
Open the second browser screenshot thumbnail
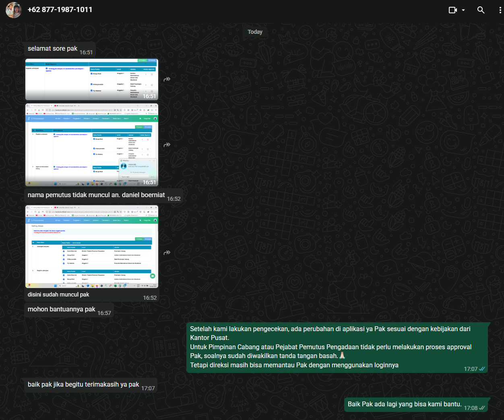point(91,145)
